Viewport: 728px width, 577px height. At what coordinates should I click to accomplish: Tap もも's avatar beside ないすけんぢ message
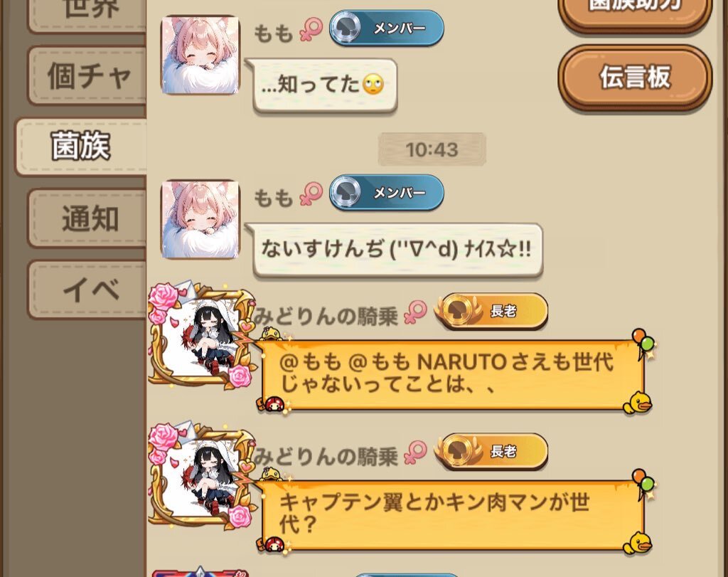coord(200,219)
